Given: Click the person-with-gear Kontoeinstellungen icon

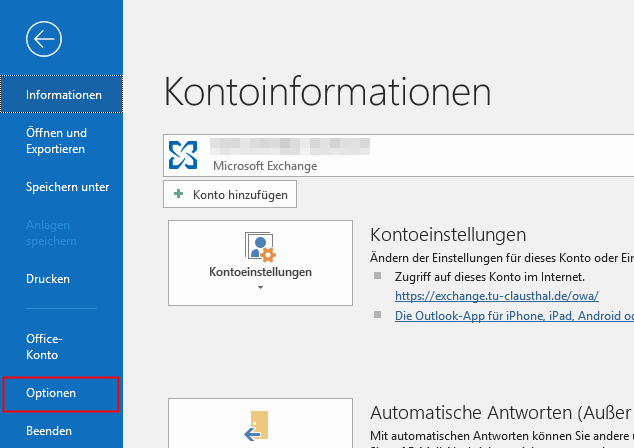Looking at the screenshot, I should (x=260, y=246).
